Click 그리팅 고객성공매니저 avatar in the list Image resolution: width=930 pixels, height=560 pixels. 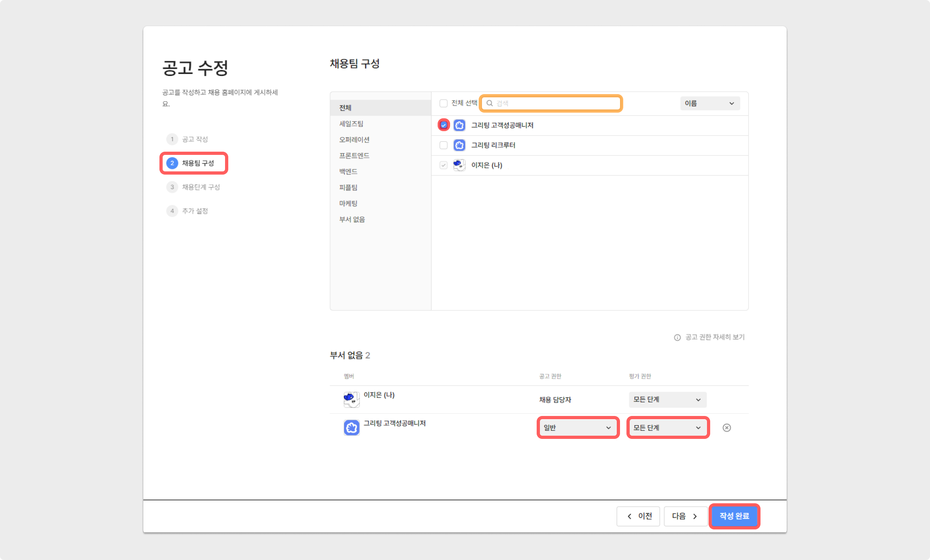459,125
